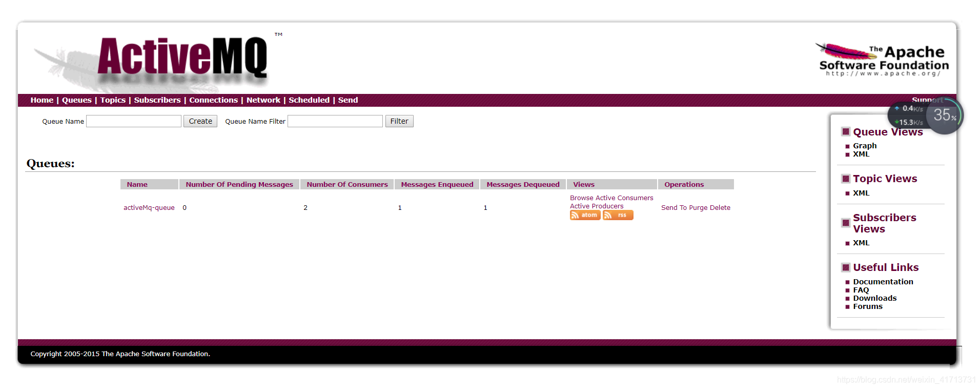The image size is (980, 389).
Task: Open the Queues menu item
Action: [77, 100]
